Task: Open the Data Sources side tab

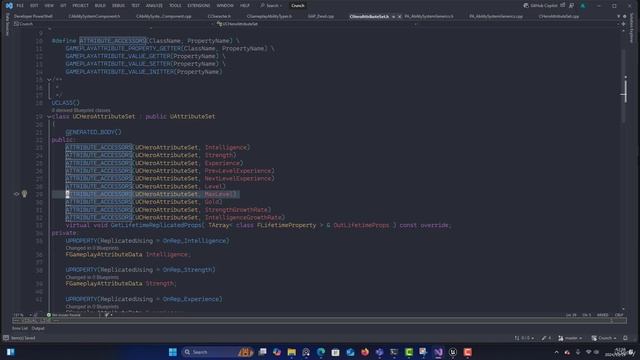Action: pyautogui.click(x=7, y=23)
